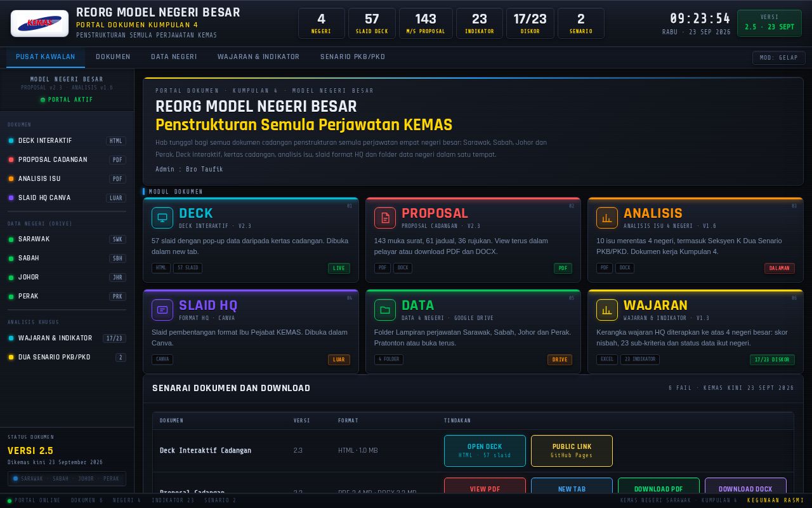Screen dimensions: 812x508
Task: Click 'Admin : Bro Taufik' text
Action: 189,170
